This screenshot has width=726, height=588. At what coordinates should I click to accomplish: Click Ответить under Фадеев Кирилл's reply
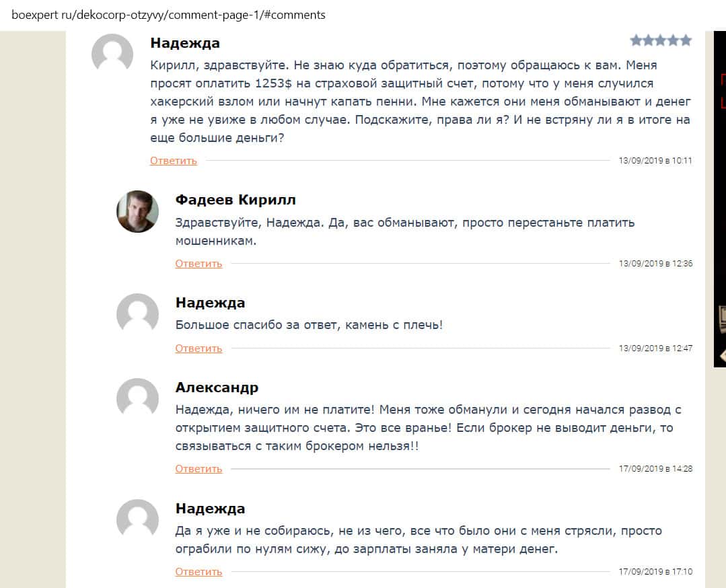[x=198, y=264]
